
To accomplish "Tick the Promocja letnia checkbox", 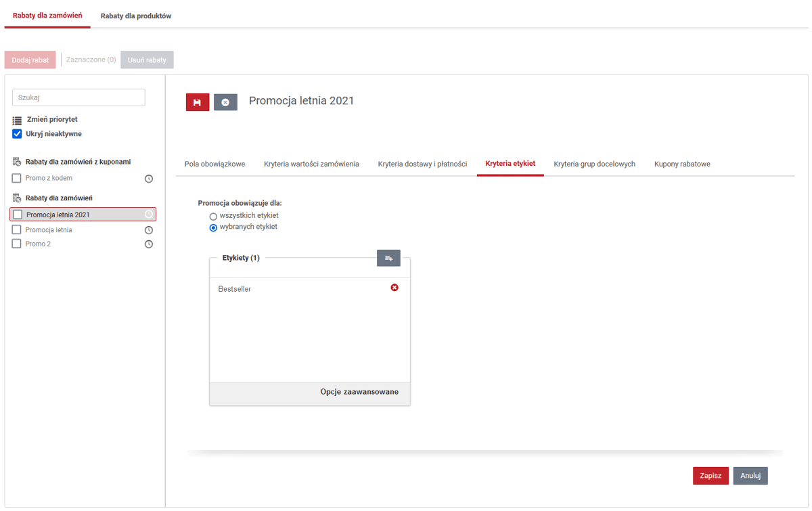I will tap(17, 229).
